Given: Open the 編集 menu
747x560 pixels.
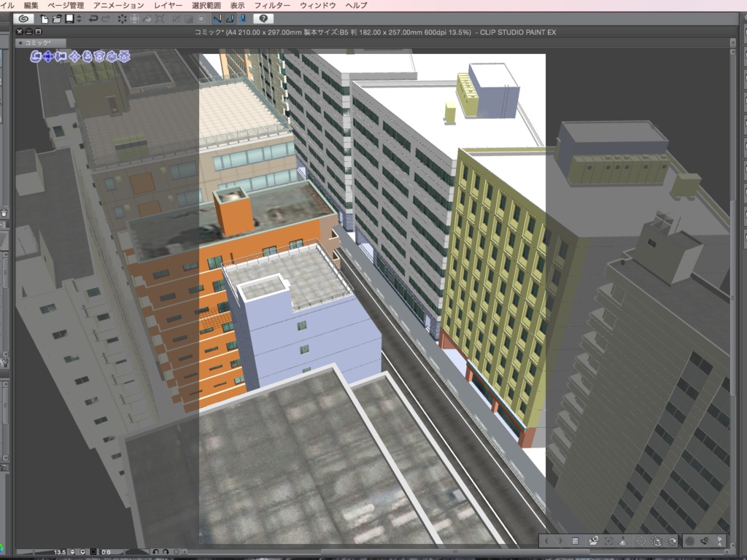Looking at the screenshot, I should click(31, 5).
